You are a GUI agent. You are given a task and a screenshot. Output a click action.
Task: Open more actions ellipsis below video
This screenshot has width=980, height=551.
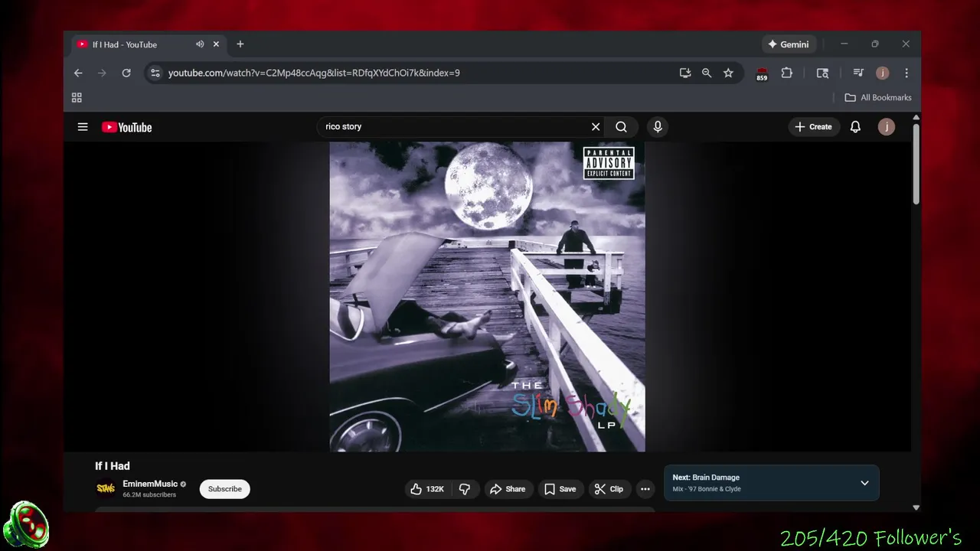(645, 489)
